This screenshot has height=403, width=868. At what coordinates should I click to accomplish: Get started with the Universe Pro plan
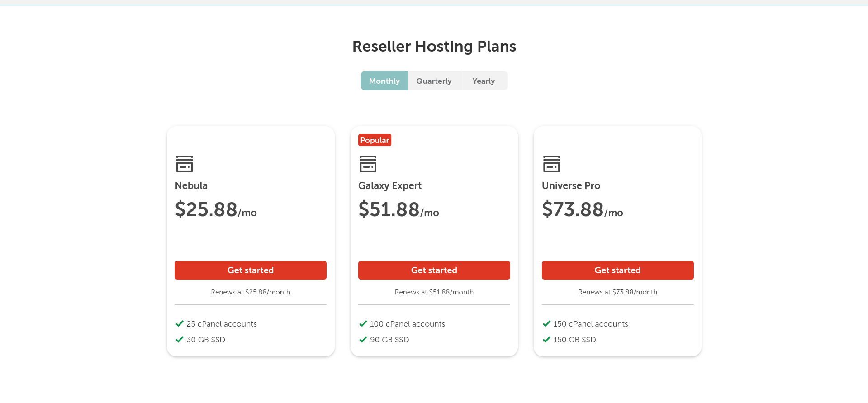tap(618, 270)
